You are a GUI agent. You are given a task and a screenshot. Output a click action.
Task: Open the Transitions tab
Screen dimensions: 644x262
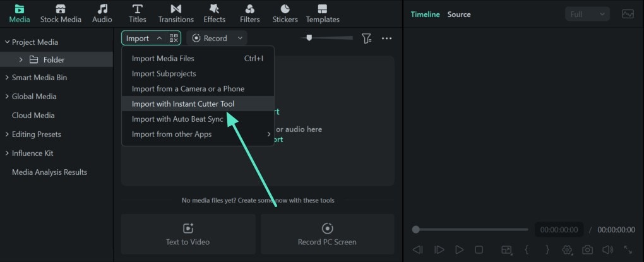point(176,14)
